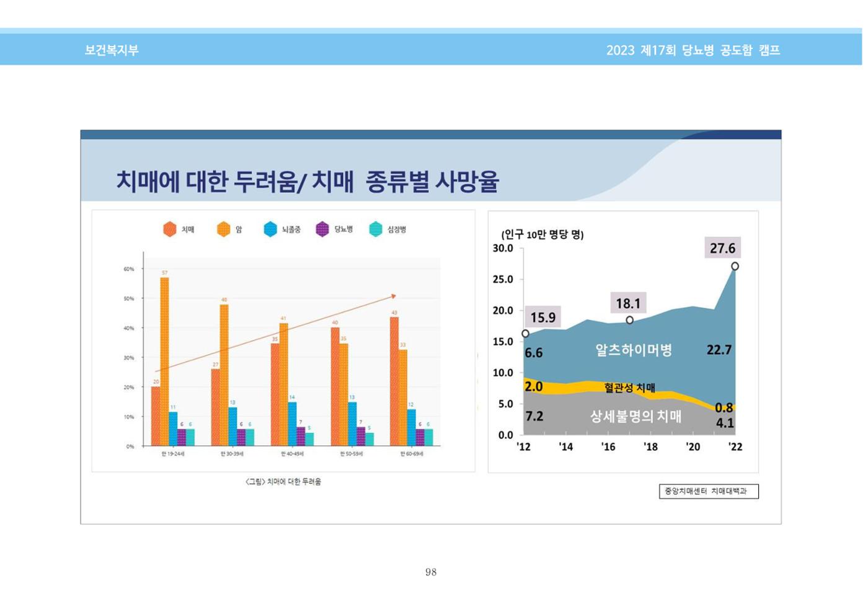Viewport: 868px width, 614px height.
Task: Click the 보건복지부 header text
Action: click(x=112, y=50)
